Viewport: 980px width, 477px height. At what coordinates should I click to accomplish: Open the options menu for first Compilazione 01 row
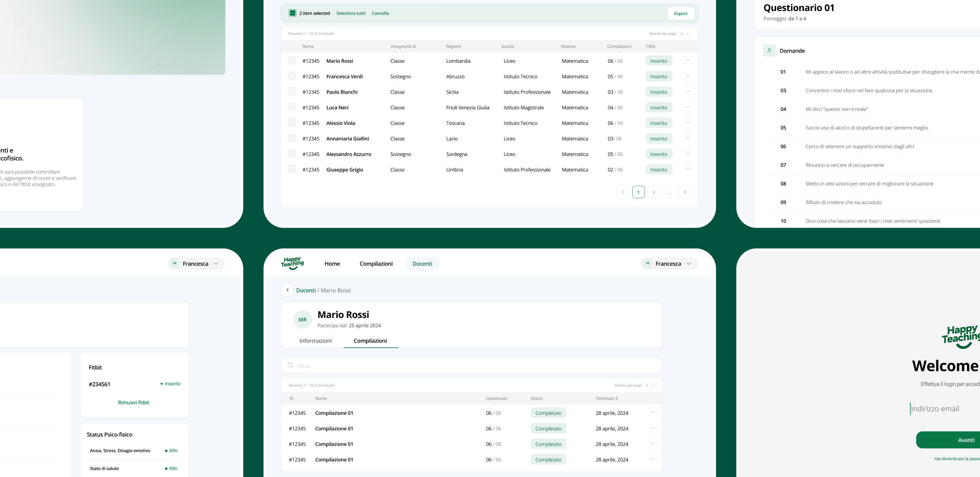pos(652,413)
